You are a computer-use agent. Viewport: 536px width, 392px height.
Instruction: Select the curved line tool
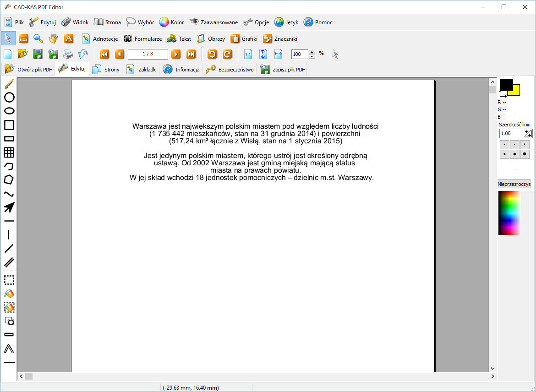click(x=9, y=194)
